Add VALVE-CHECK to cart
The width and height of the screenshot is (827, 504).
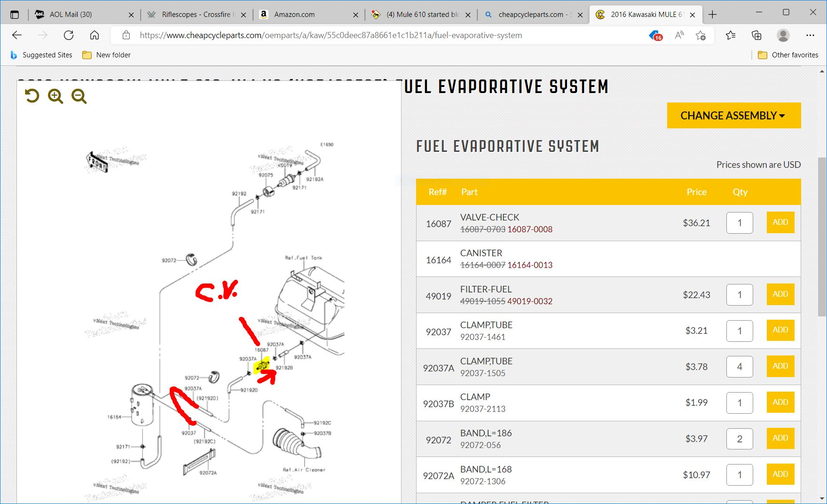click(780, 222)
